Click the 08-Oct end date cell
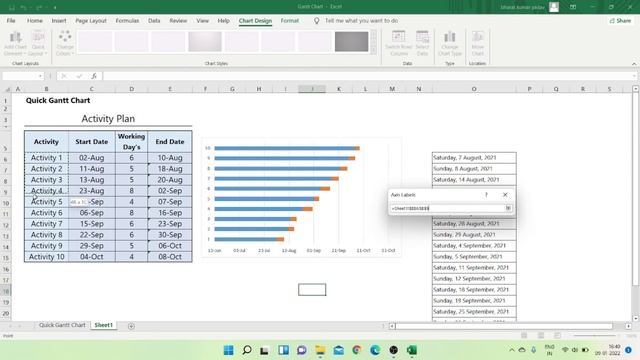This screenshot has height=360, width=640. pos(170,257)
